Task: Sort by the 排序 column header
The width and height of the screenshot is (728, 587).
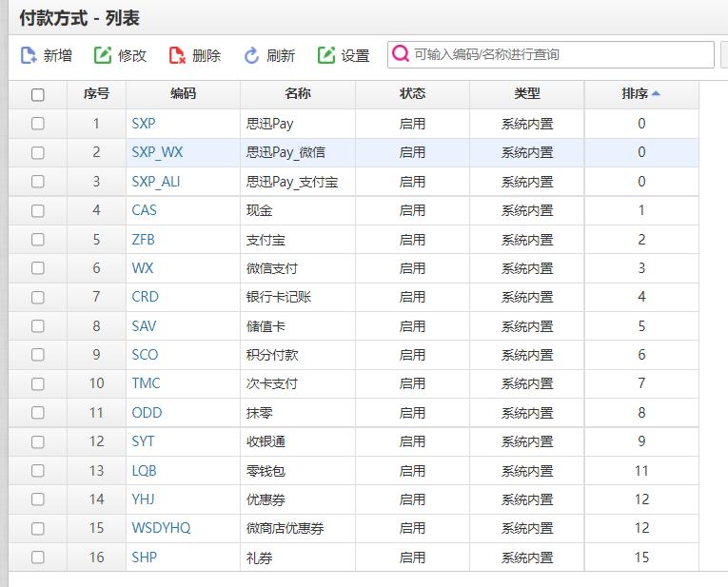Action: coord(635,93)
